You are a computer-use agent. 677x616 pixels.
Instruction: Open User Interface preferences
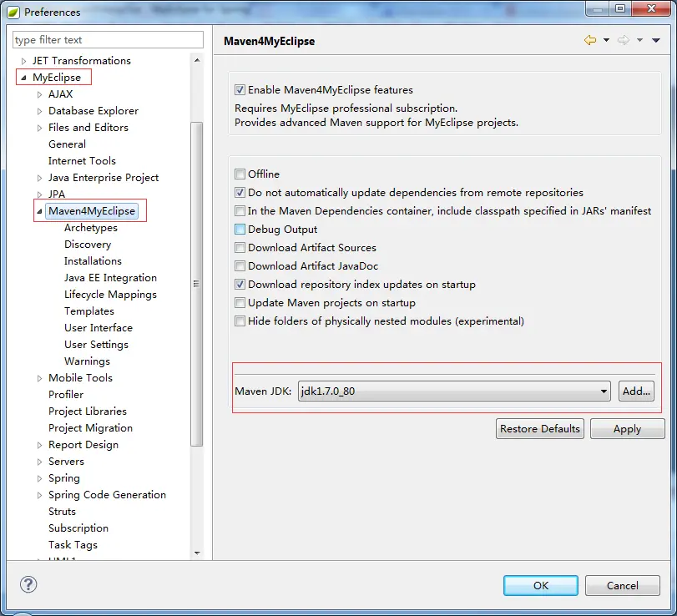coord(99,328)
